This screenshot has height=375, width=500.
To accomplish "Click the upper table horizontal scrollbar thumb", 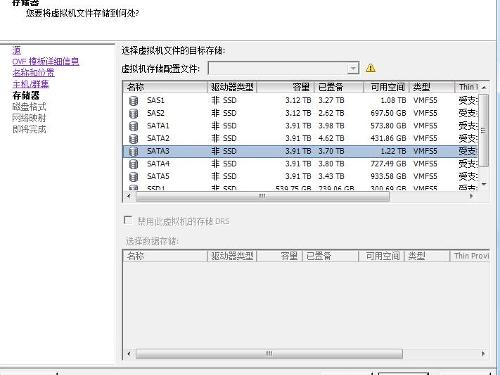I will (262, 196).
